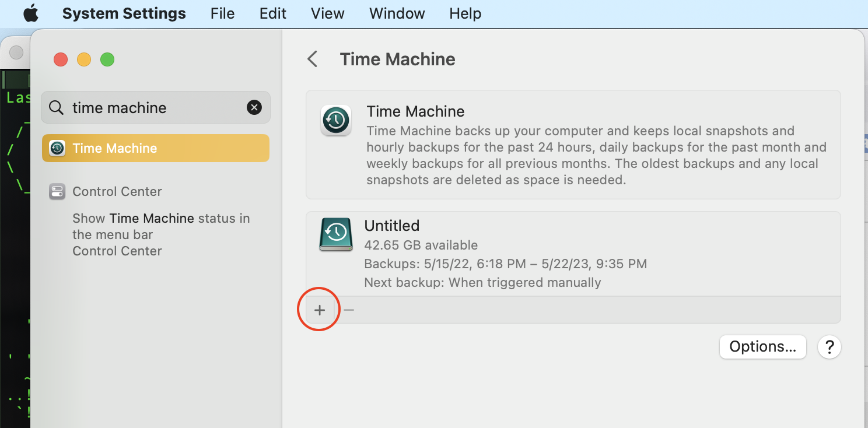Click the Control Center sidebar icon

point(57,191)
